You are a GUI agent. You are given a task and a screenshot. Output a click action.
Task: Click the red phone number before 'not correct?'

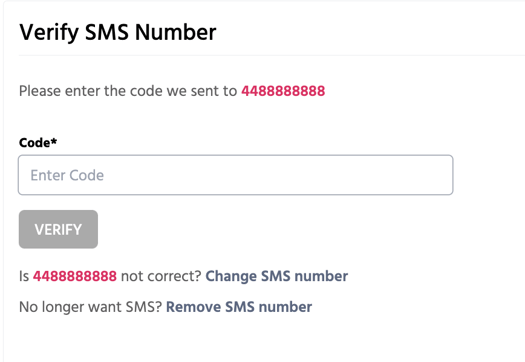(x=75, y=276)
